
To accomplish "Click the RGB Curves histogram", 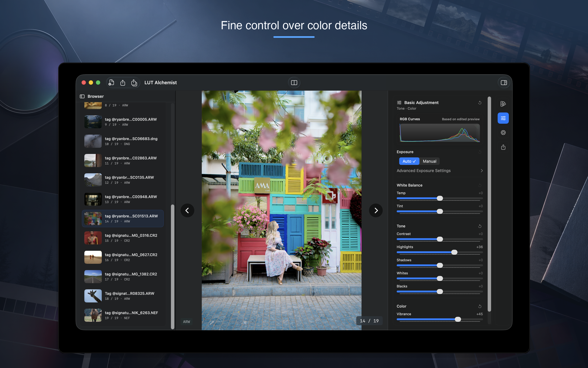I will pyautogui.click(x=440, y=133).
